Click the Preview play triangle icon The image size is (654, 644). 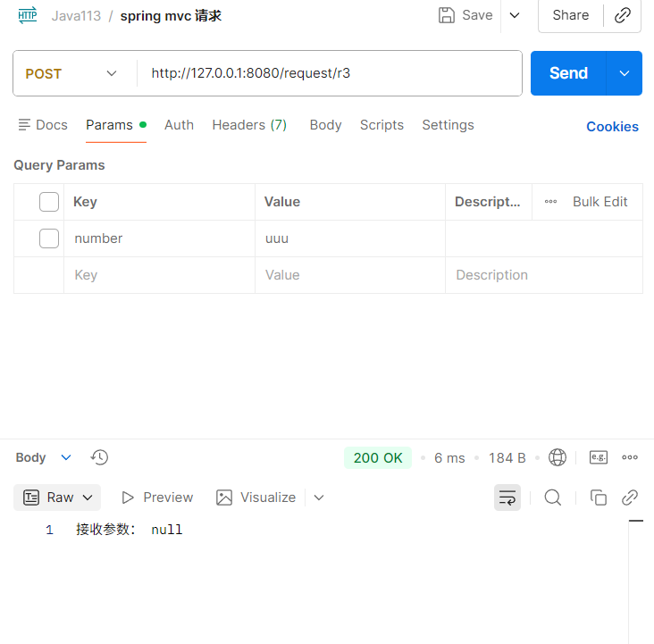click(128, 498)
